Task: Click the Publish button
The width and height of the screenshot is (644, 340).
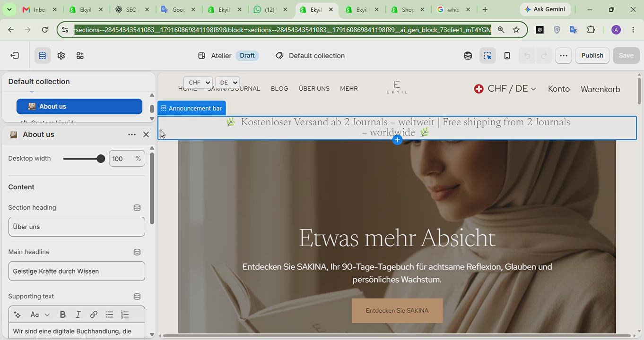Action: pos(592,56)
